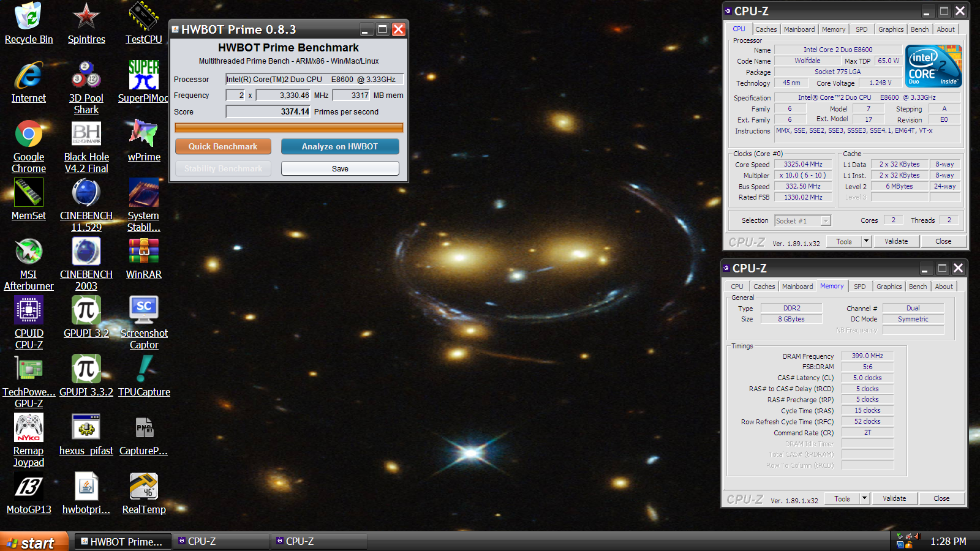Launch the MemSet desktop icon
The width and height of the screenshot is (980, 551).
(x=29, y=200)
